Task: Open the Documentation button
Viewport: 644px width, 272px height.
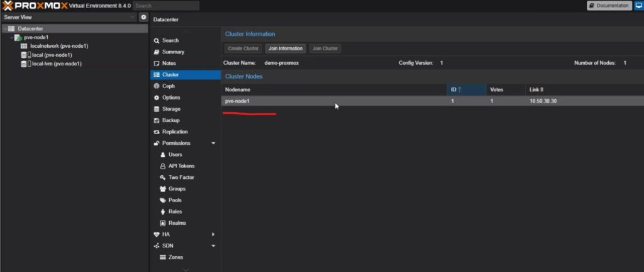Action: pos(609,6)
